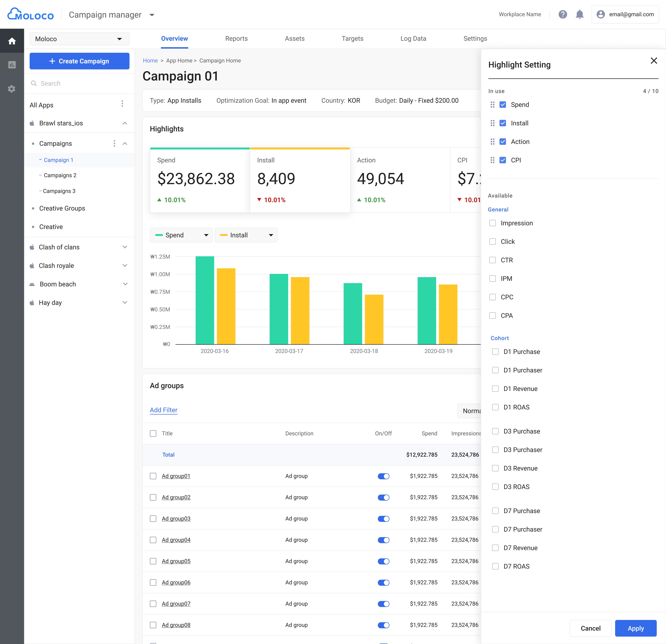Open the settings gear icon in sidebar

click(x=12, y=89)
